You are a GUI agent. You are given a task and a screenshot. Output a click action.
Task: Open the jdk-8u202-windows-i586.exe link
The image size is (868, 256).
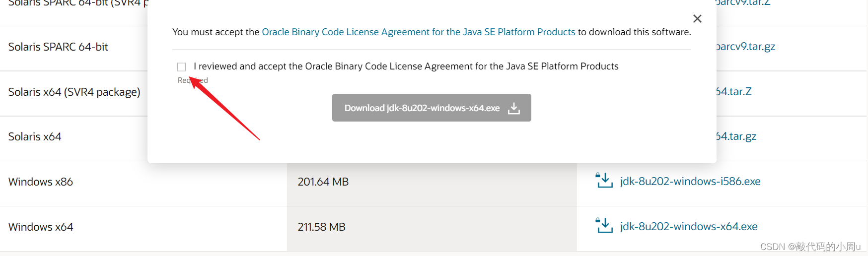(690, 182)
